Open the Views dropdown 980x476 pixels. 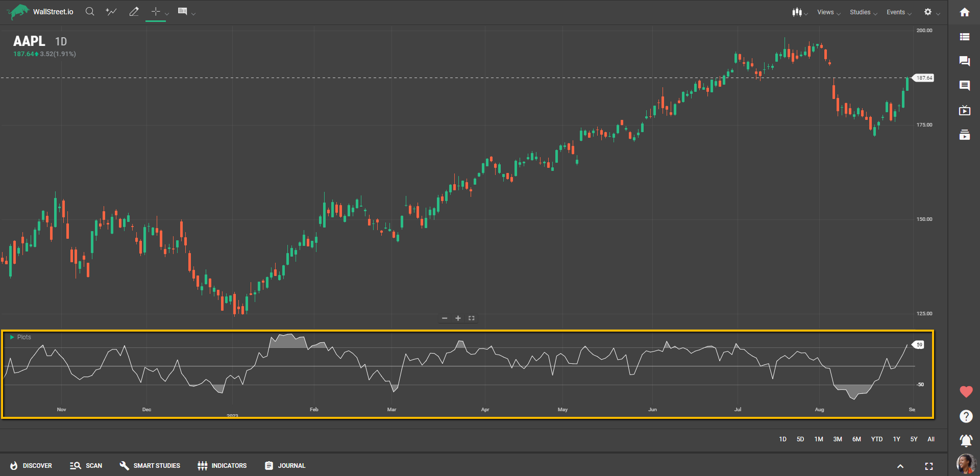point(828,12)
